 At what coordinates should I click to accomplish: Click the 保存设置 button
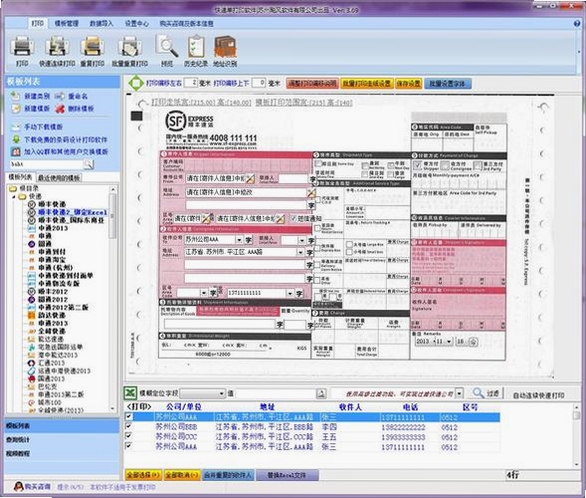coord(408,83)
